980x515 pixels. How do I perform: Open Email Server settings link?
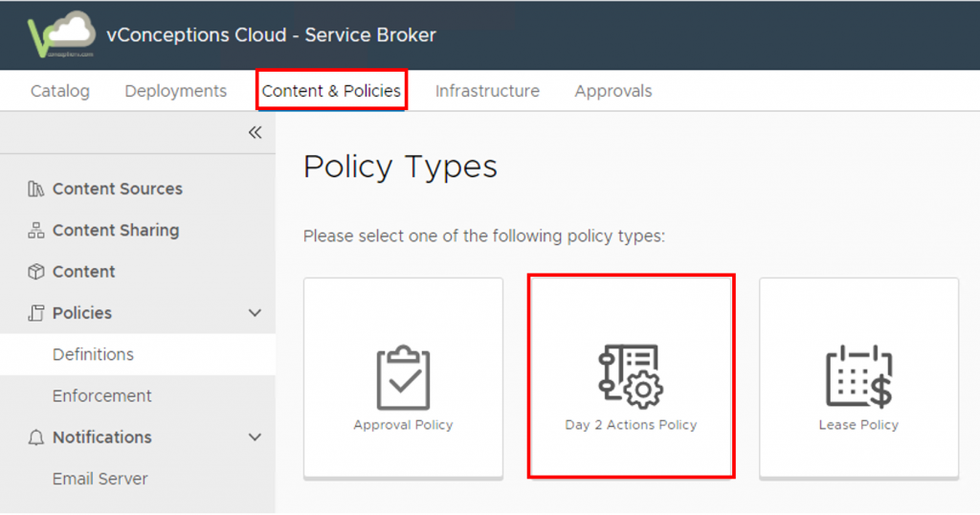click(100, 479)
